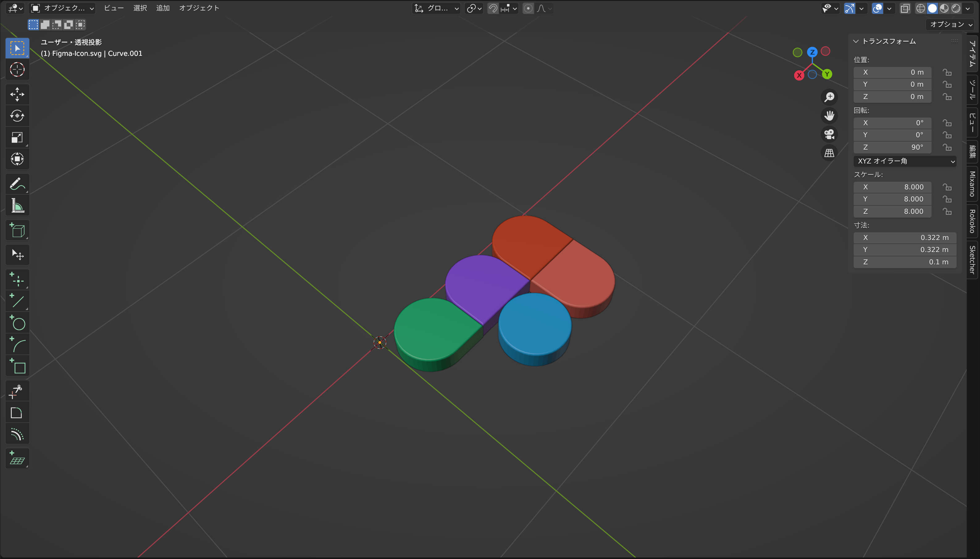This screenshot has width=980, height=559.
Task: Toggle lock for rotation Z
Action: (x=947, y=147)
